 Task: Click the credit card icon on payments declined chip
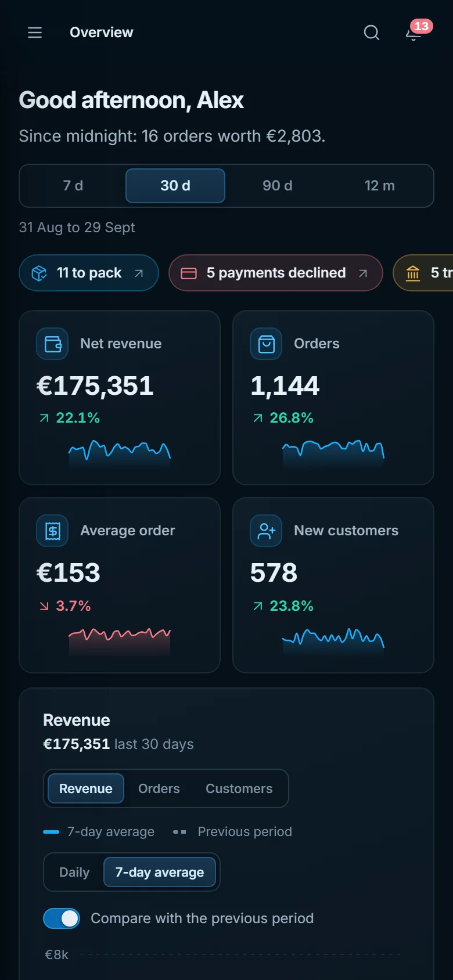tap(189, 273)
